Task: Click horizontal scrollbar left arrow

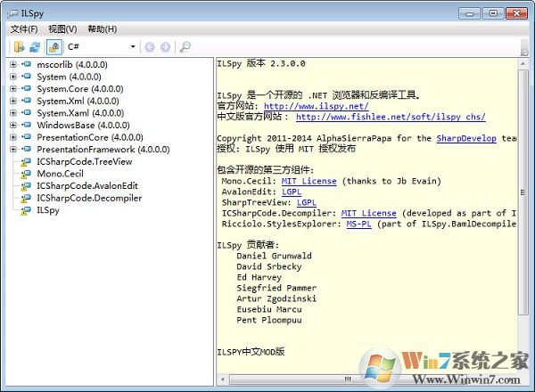Action: pyautogui.click(x=222, y=379)
